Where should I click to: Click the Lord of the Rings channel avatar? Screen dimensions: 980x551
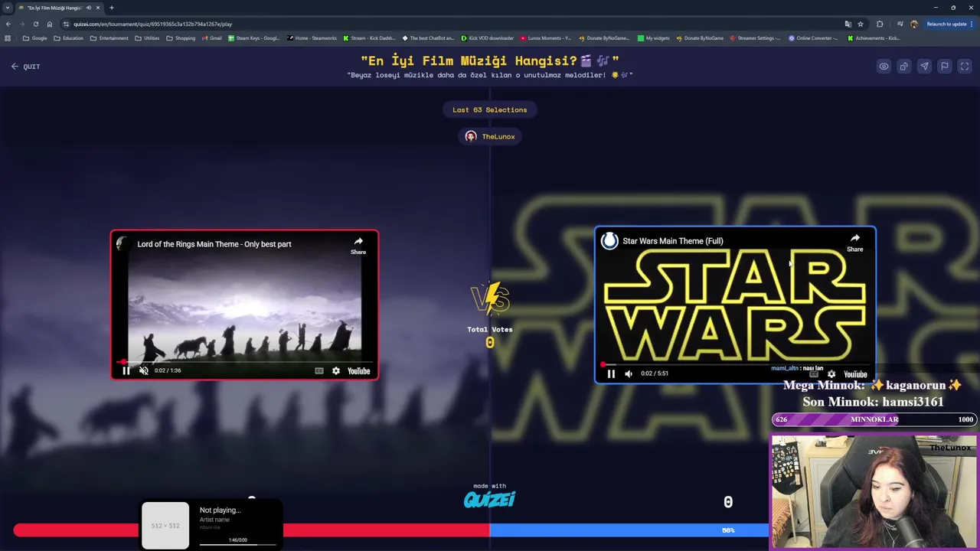coord(122,244)
